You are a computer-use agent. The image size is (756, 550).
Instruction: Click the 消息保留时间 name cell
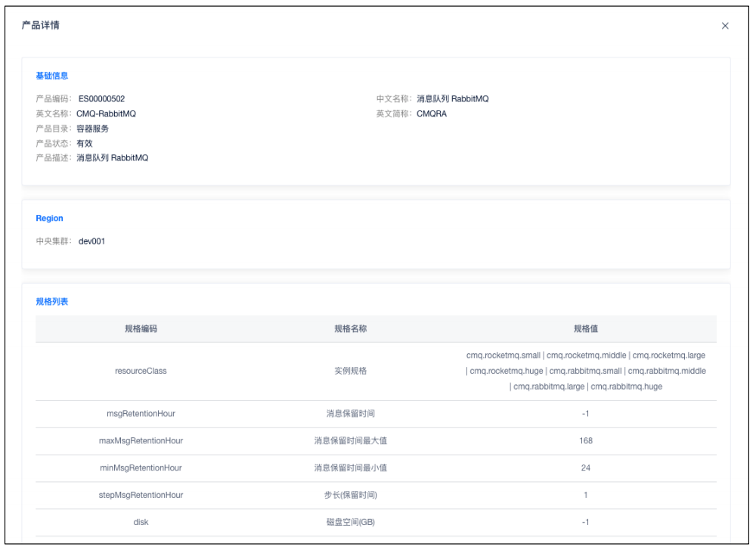351,414
